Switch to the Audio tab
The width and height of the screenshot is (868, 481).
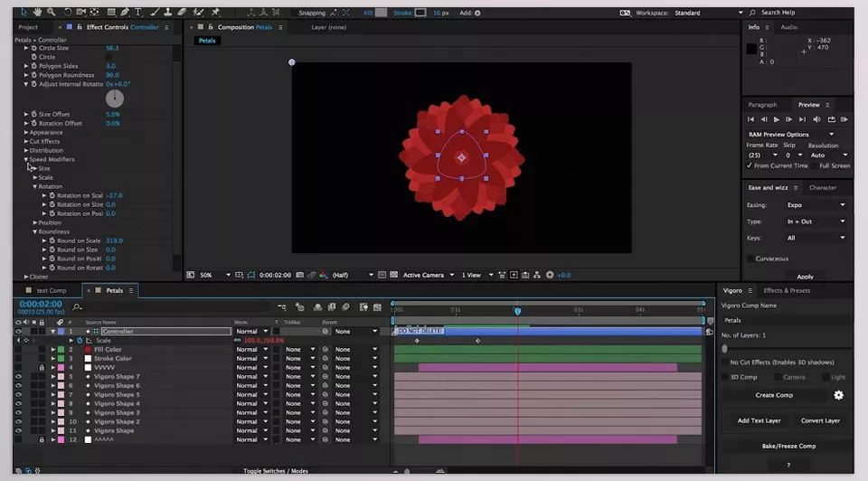788,27
